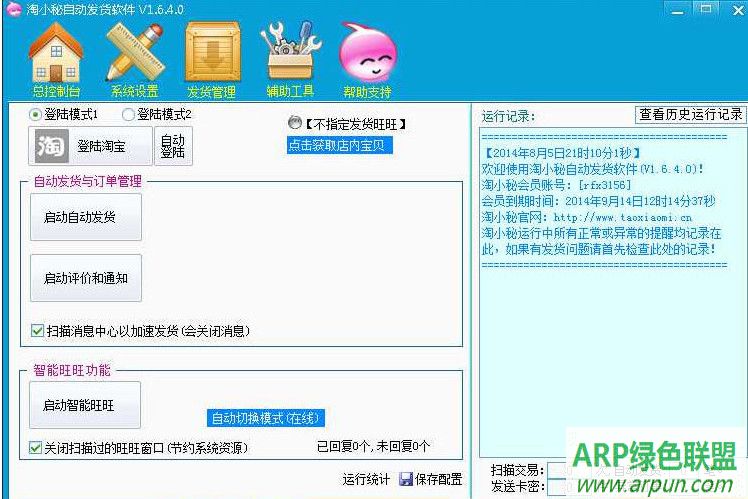Open 查看历史运行记录 button
The height and width of the screenshot is (499, 748).
[691, 114]
